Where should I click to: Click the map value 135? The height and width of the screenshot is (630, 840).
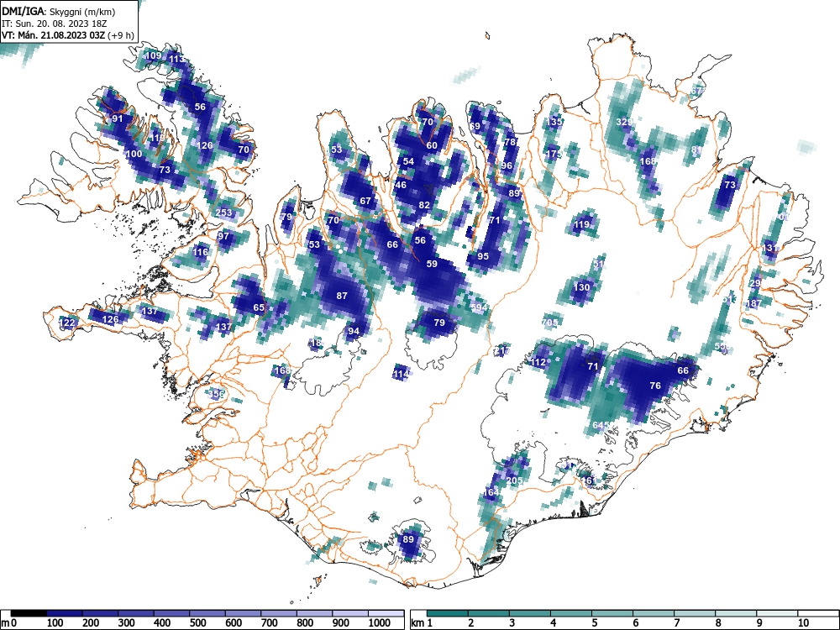[554, 122]
